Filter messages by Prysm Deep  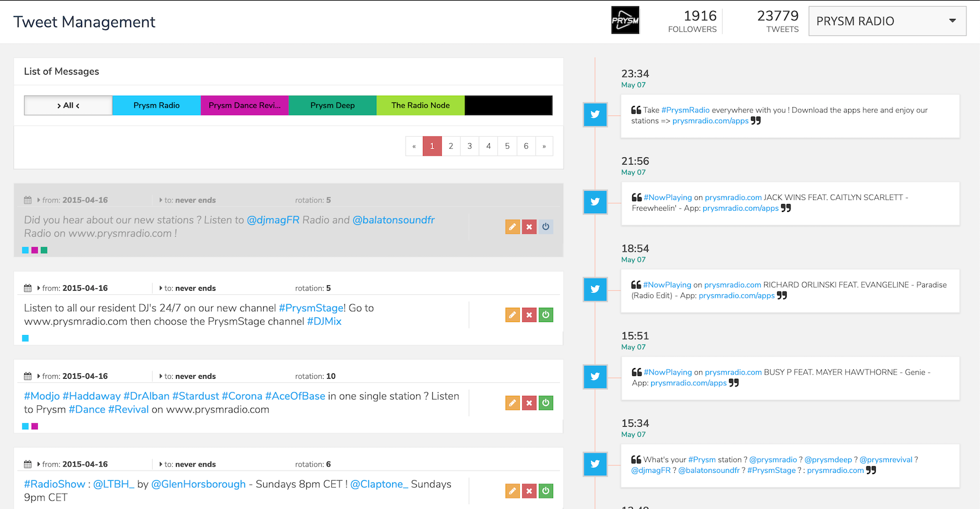tap(332, 105)
